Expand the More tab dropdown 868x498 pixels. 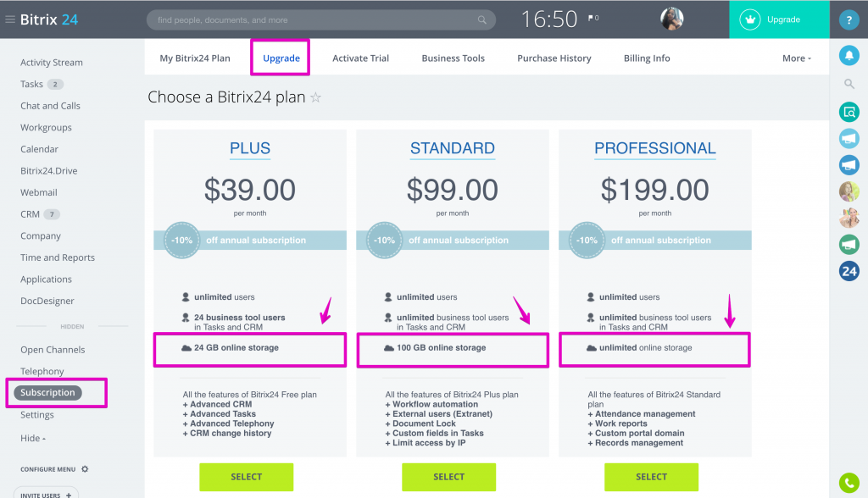797,58
